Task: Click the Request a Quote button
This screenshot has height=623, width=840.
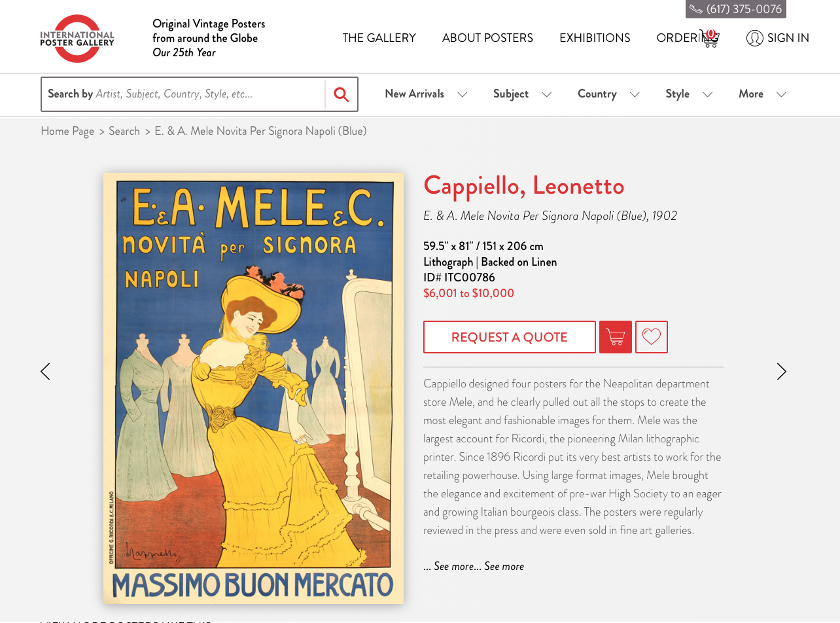Action: 510,337
